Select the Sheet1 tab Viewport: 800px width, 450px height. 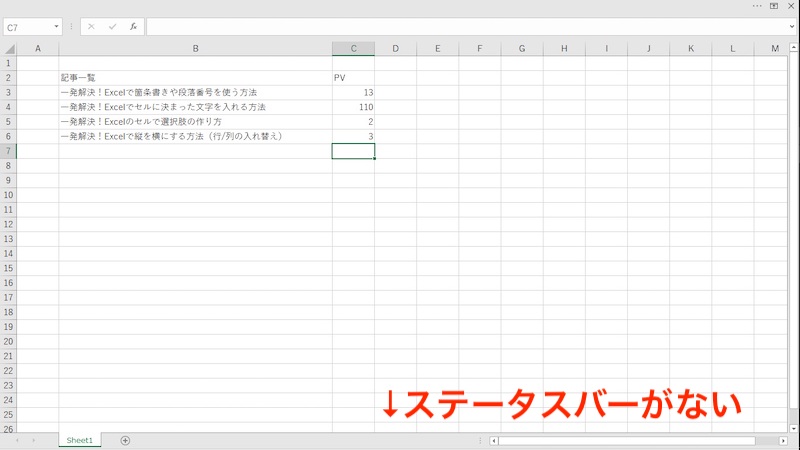80,440
